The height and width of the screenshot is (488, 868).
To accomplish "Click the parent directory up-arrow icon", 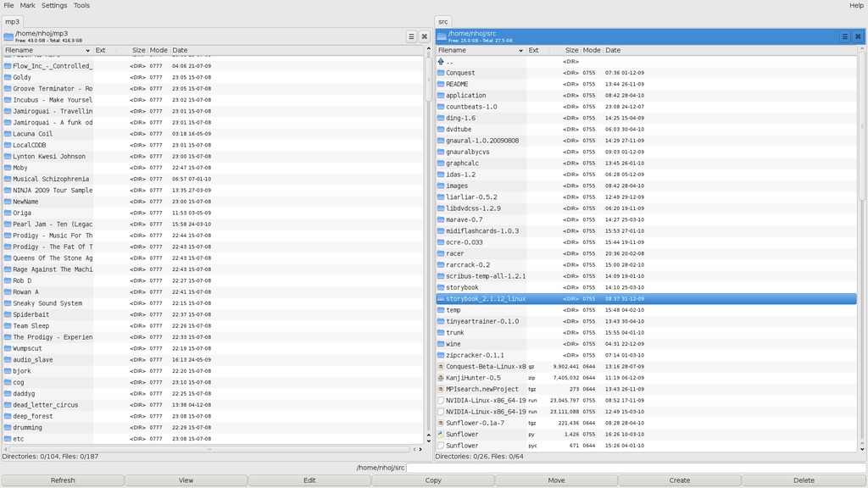I will point(441,62).
